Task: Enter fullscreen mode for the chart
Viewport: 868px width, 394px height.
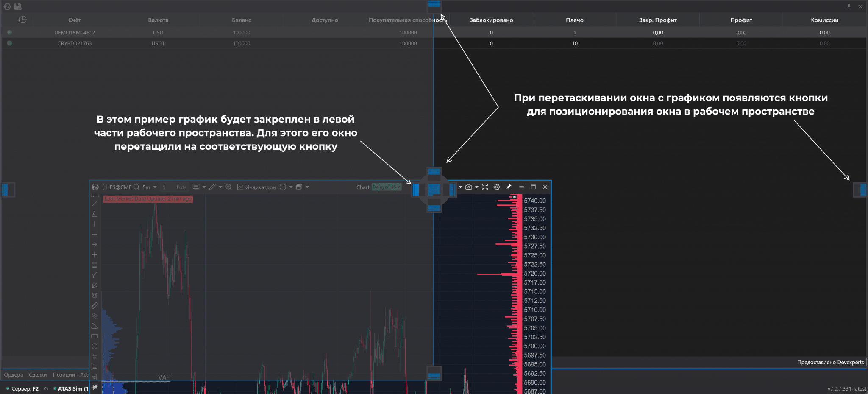Action: tap(485, 187)
